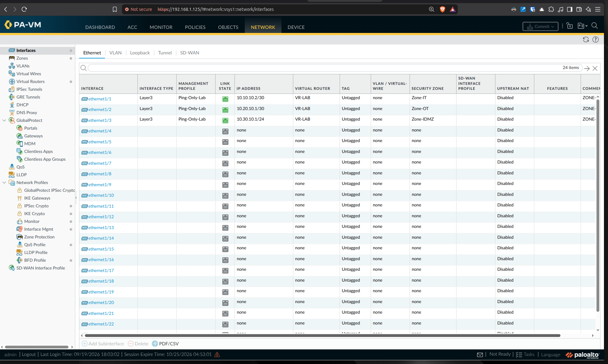
Task: Click the link state icon for ethernet1/1
Action: 225,99
